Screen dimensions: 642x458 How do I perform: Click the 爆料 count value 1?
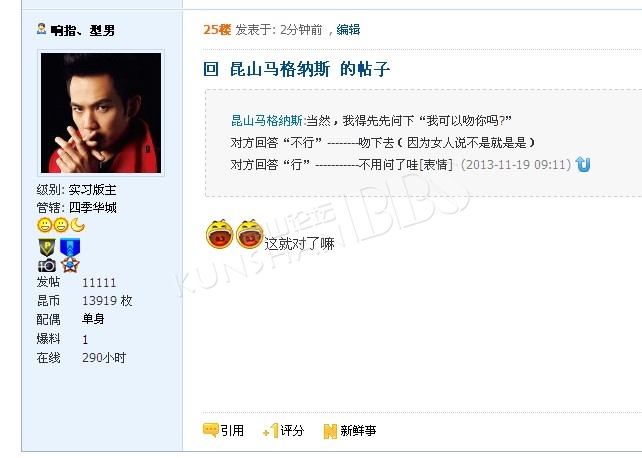85,339
